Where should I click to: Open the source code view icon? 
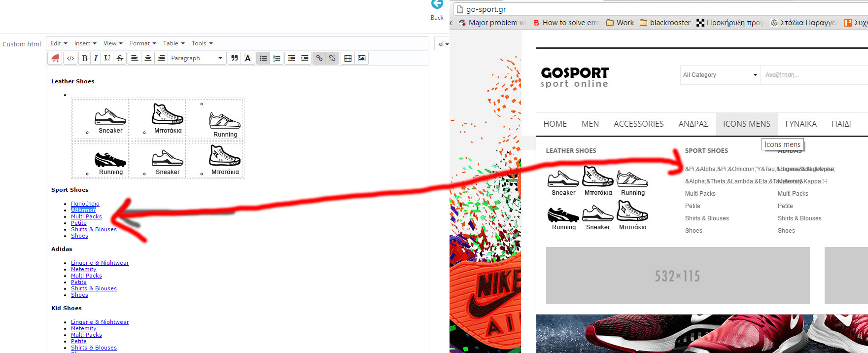pyautogui.click(x=70, y=58)
